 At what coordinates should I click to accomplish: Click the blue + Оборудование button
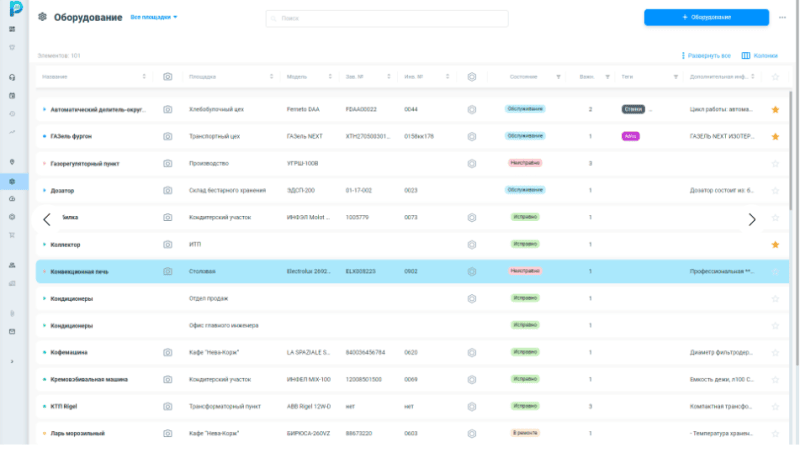pyautogui.click(x=706, y=17)
